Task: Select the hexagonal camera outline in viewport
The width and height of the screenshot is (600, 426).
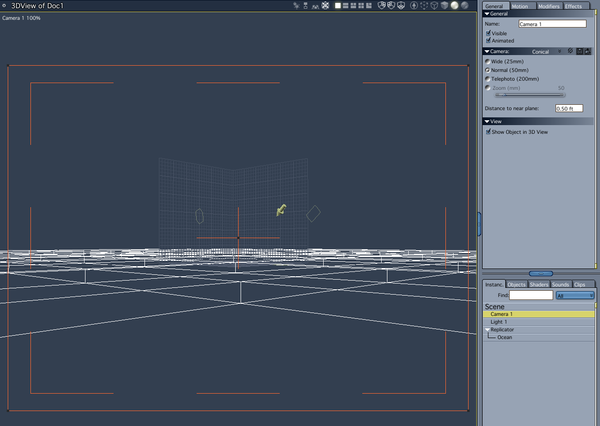Action: coord(199,216)
